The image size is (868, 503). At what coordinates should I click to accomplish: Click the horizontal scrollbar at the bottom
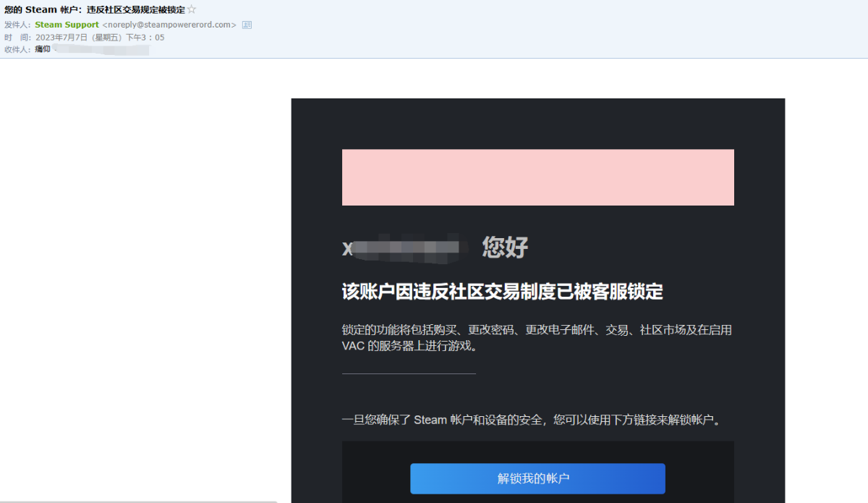pos(138,501)
